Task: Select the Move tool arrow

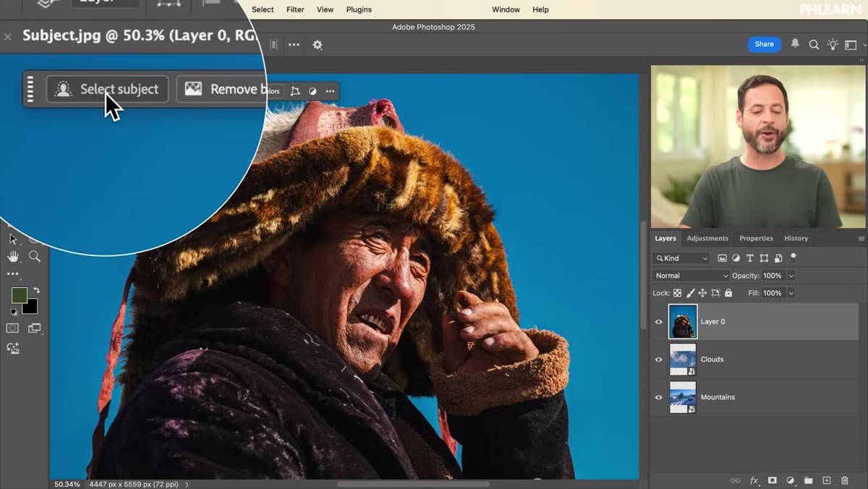Action: 12,239
